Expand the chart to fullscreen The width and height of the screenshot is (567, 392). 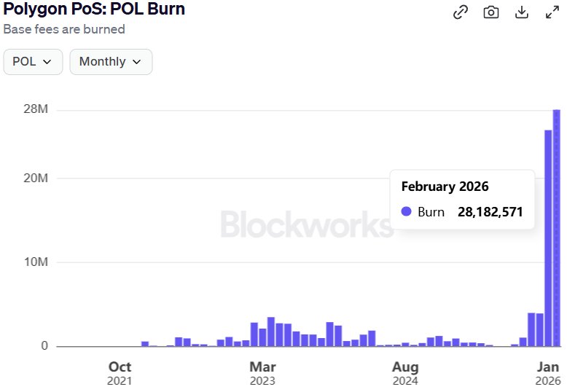point(552,12)
